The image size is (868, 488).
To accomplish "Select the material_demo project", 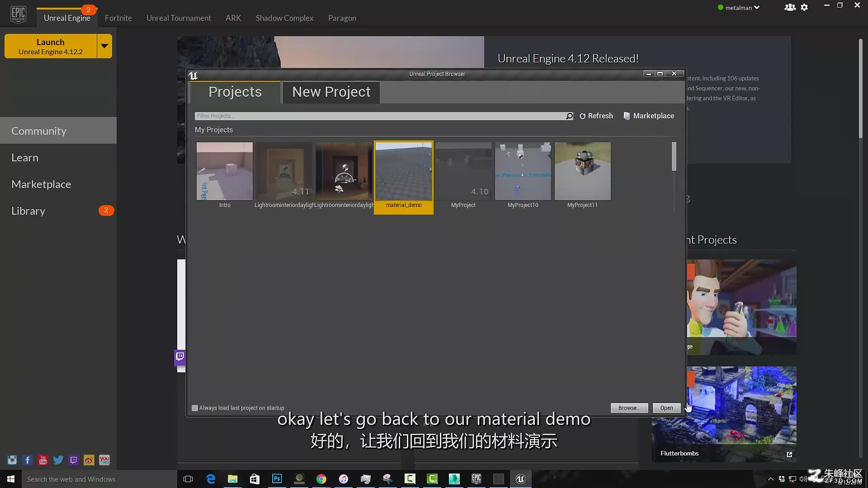I will click(404, 177).
